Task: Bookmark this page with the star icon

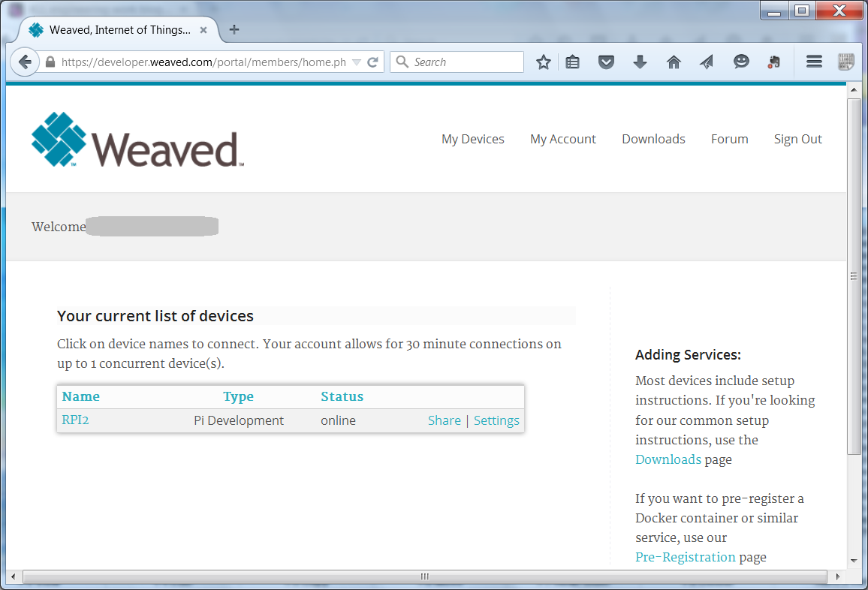Action: (544, 62)
